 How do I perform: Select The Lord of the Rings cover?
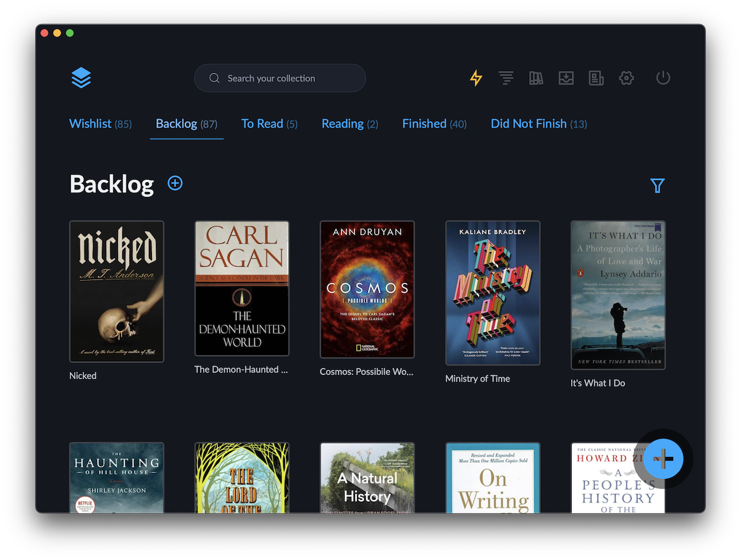pyautogui.click(x=242, y=477)
